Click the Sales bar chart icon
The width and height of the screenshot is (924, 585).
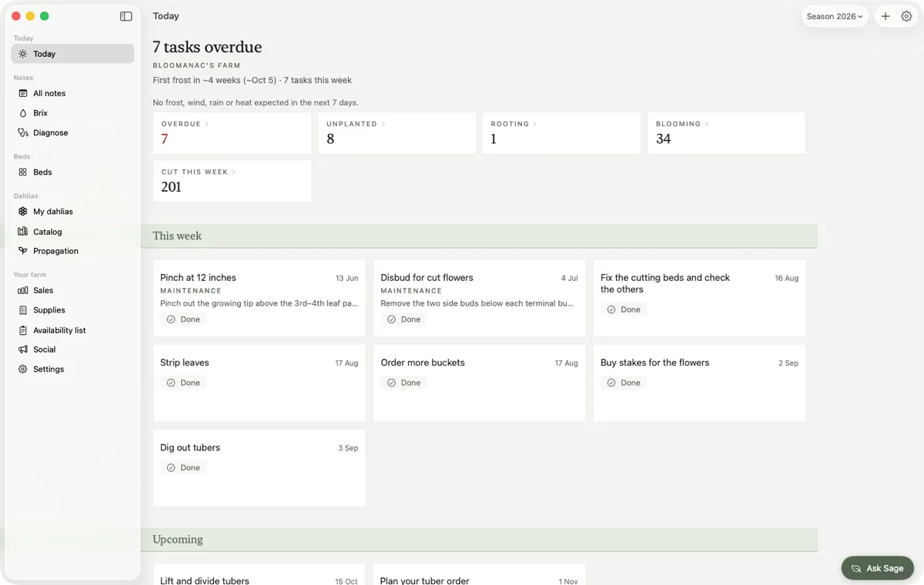coord(23,290)
